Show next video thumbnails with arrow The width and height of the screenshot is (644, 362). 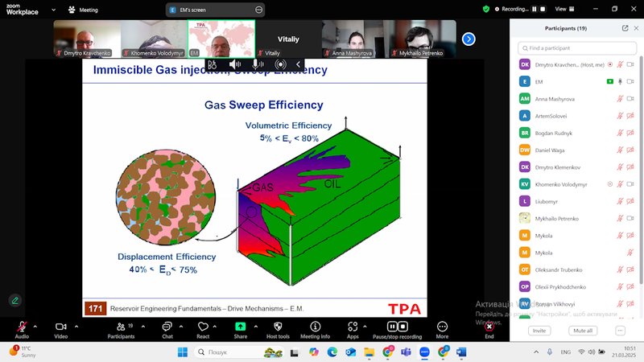pyautogui.click(x=469, y=39)
